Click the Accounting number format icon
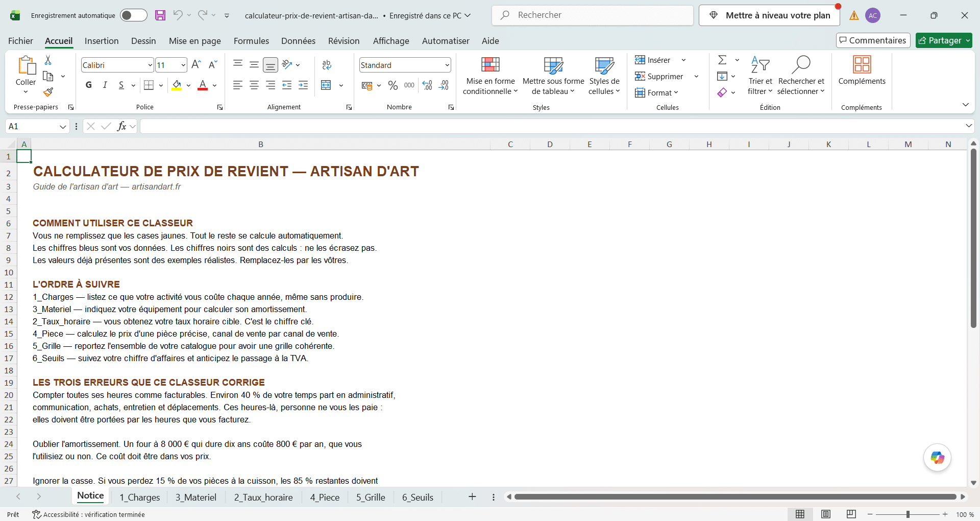The image size is (980, 521). tap(367, 85)
